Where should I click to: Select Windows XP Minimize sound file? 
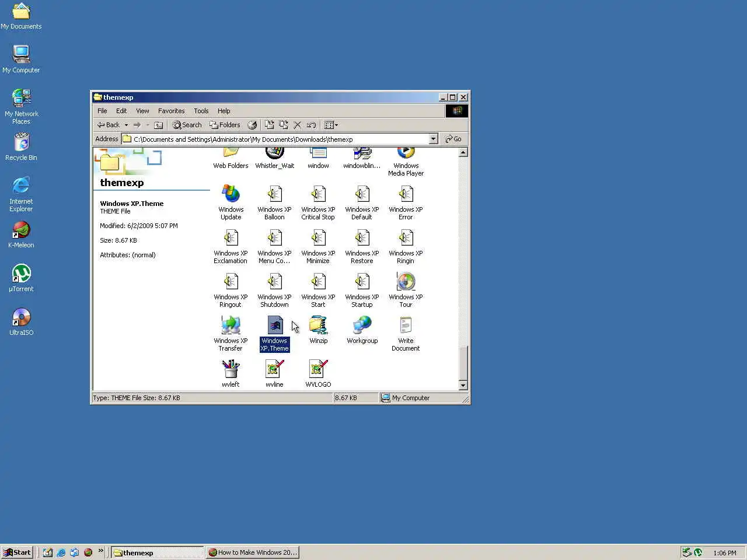319,246
